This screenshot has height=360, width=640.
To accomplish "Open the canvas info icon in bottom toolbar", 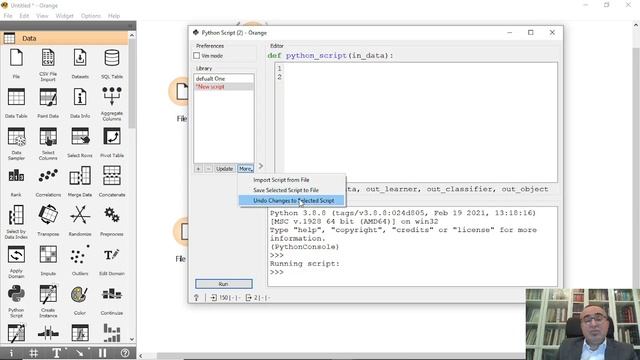I will point(11,353).
